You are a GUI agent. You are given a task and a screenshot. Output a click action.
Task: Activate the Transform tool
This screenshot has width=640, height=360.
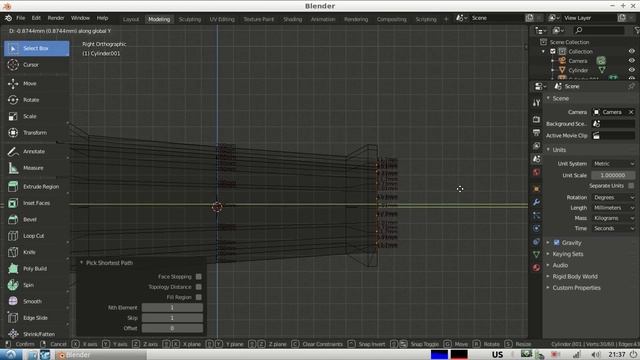tap(36, 132)
